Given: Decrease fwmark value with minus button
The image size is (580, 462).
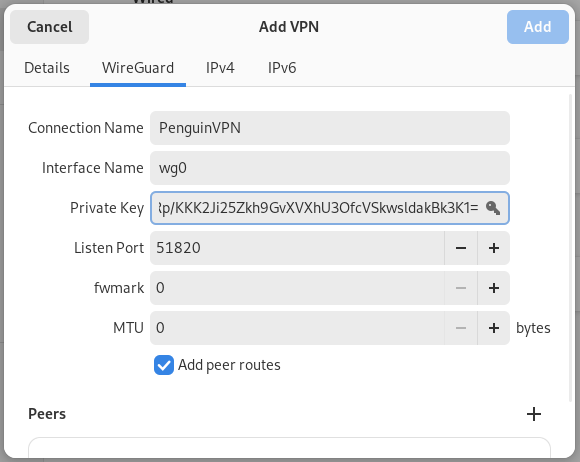Looking at the screenshot, I should [461, 288].
